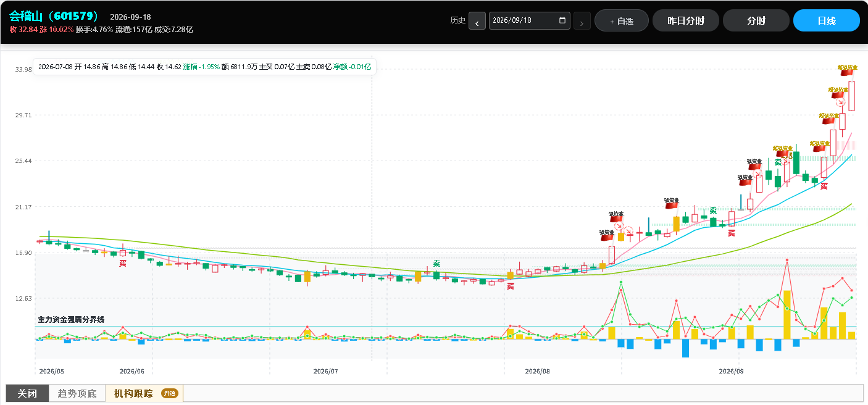This screenshot has width=868, height=405.
Task: Advance to the next trading day
Action: [x=582, y=21]
